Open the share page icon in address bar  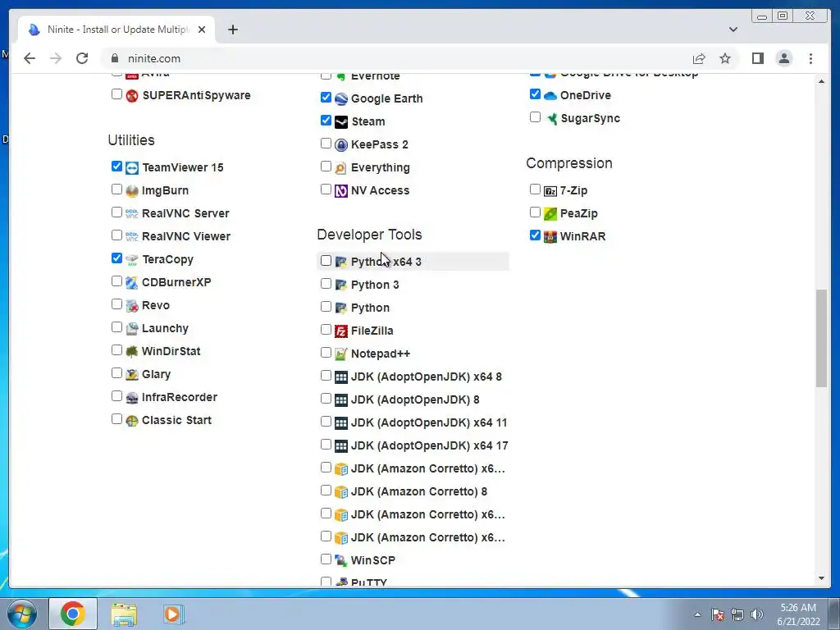(699, 58)
